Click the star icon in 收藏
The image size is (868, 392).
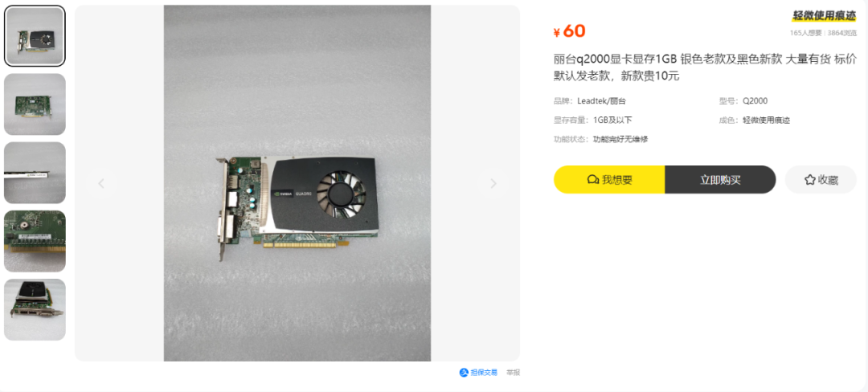(x=810, y=180)
